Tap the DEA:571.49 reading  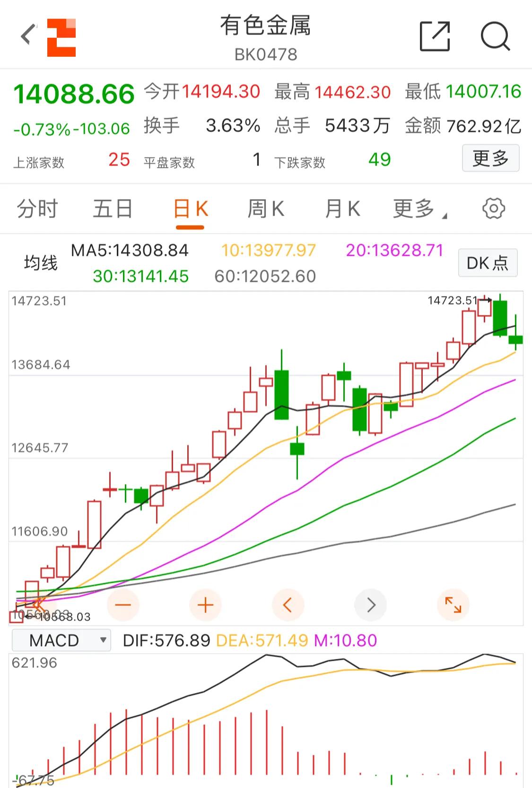pyautogui.click(x=262, y=640)
